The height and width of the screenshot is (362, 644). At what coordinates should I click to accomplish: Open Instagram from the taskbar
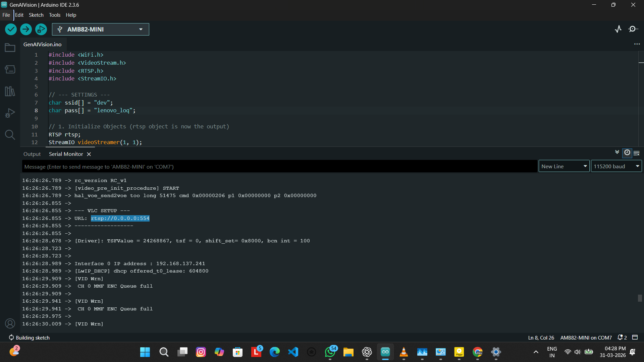click(201, 352)
